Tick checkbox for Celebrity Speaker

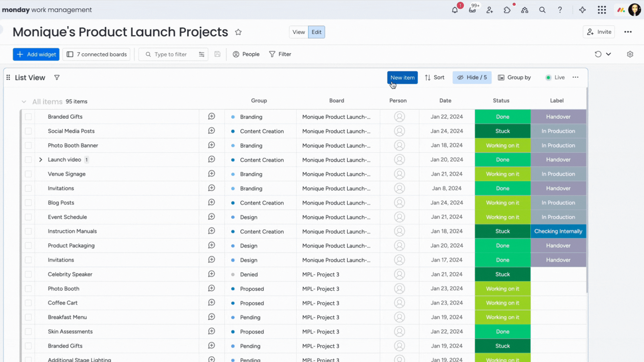point(28,274)
